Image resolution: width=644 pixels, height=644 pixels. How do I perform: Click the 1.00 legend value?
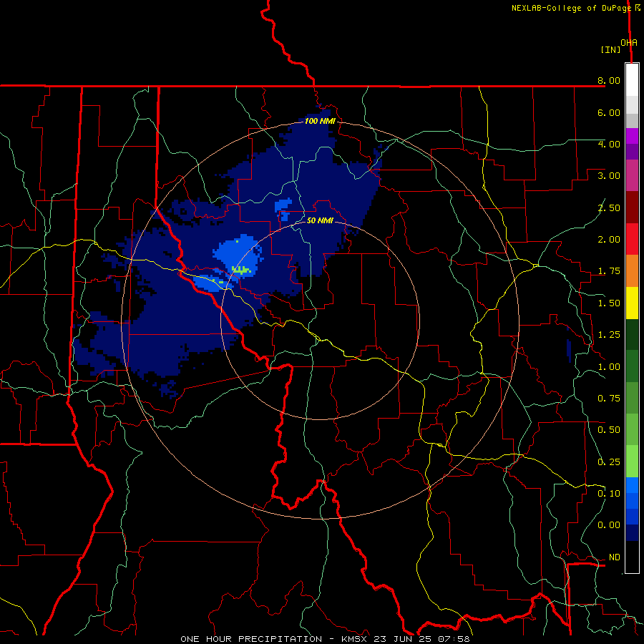pyautogui.click(x=609, y=367)
